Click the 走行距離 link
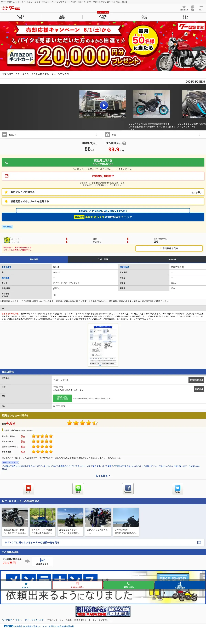This screenshot has height=644, width=206. (5, 278)
